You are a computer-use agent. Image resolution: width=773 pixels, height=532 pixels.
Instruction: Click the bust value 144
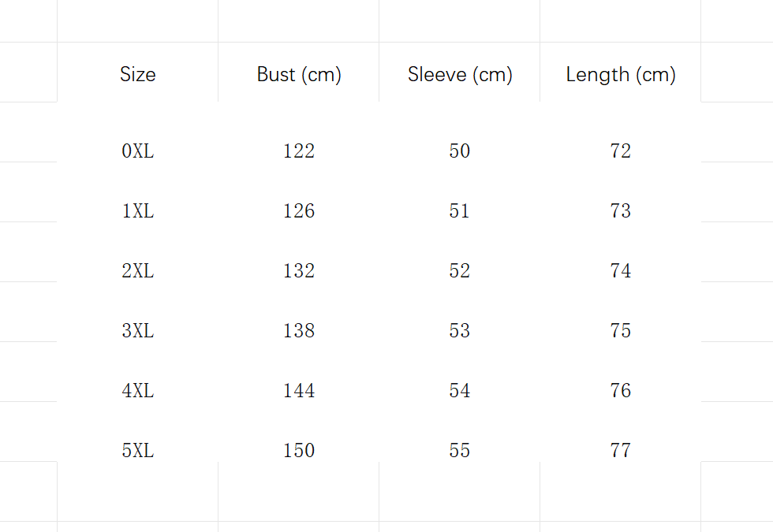click(299, 390)
